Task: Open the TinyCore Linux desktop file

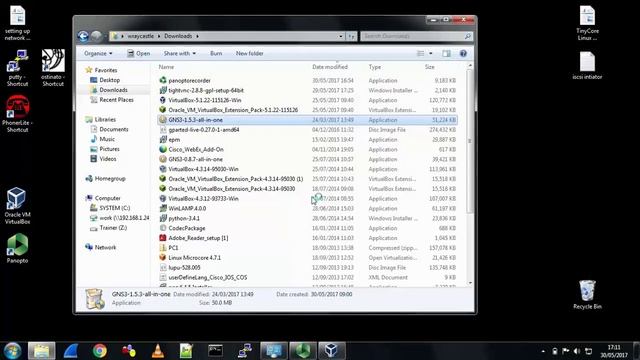Action: [x=587, y=22]
